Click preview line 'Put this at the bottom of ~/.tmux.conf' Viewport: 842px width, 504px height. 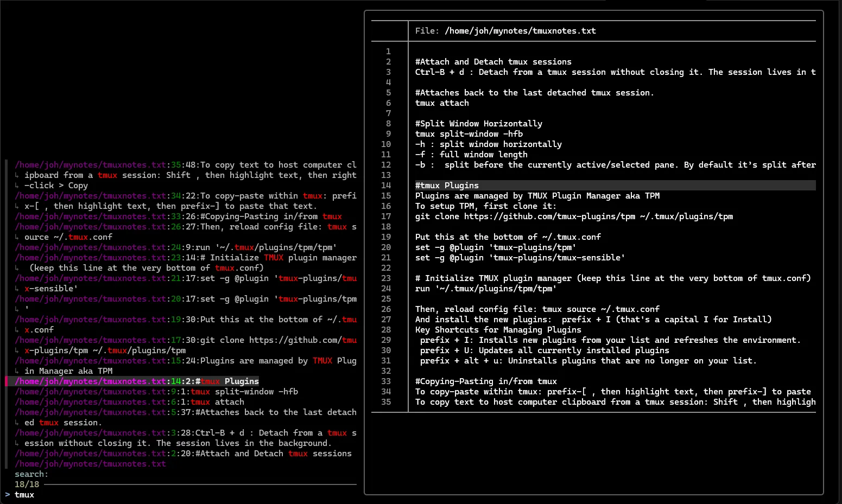(x=508, y=237)
